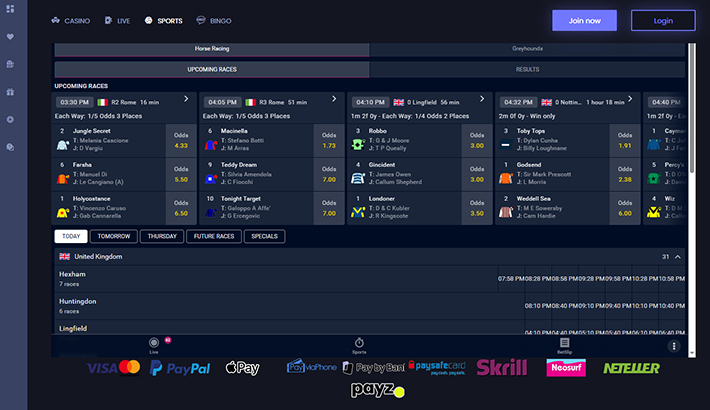Click the Join now button
This screenshot has height=410, width=710.
pos(584,20)
